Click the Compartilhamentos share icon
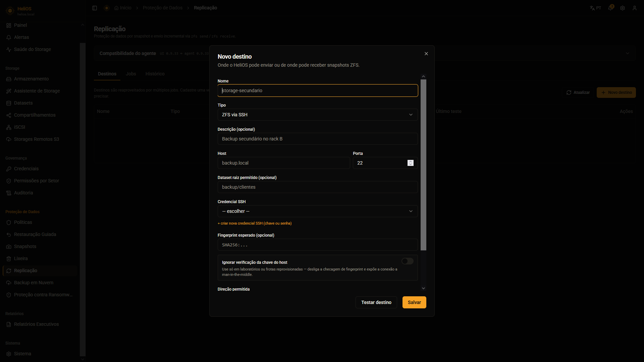This screenshot has width=644, height=362. pyautogui.click(x=9, y=115)
